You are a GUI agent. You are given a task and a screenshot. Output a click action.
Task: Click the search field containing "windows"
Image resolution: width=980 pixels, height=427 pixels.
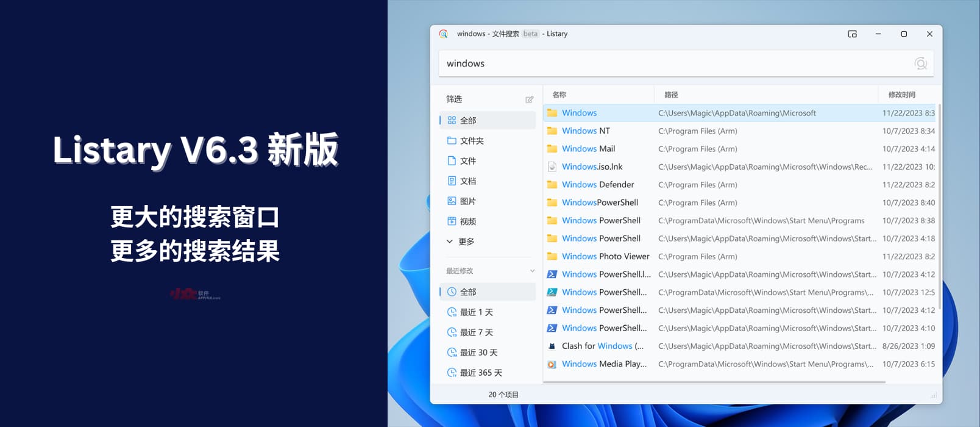pos(686,63)
